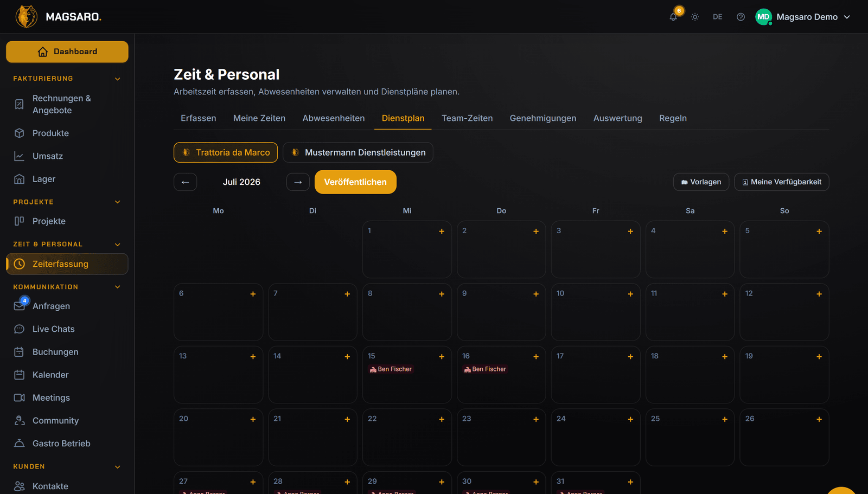Select the Dienstplan tab
868x494 pixels.
pos(403,118)
